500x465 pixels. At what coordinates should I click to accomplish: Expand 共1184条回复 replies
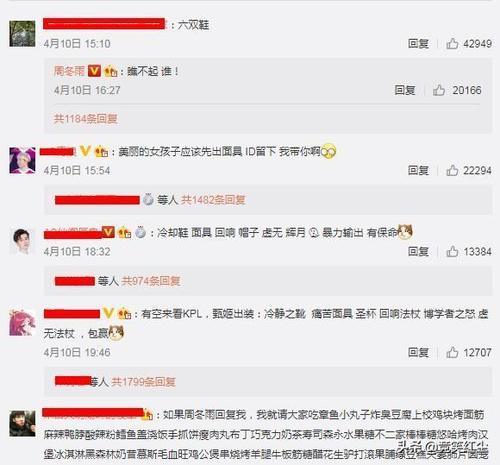85,119
